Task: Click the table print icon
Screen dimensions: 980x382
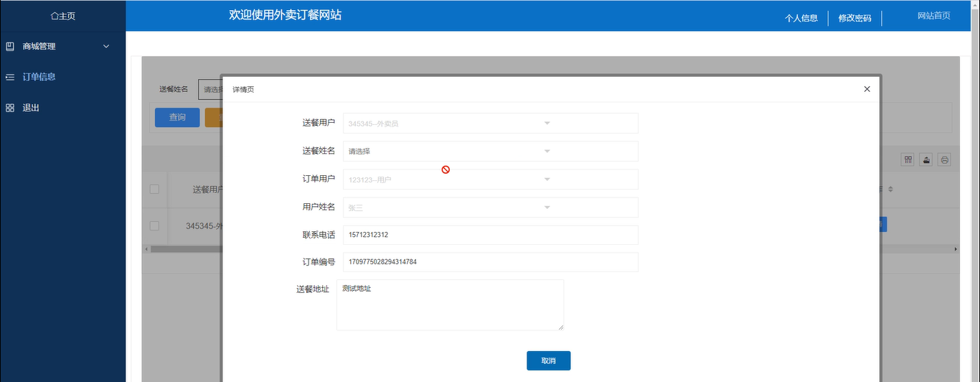Action: [x=945, y=160]
